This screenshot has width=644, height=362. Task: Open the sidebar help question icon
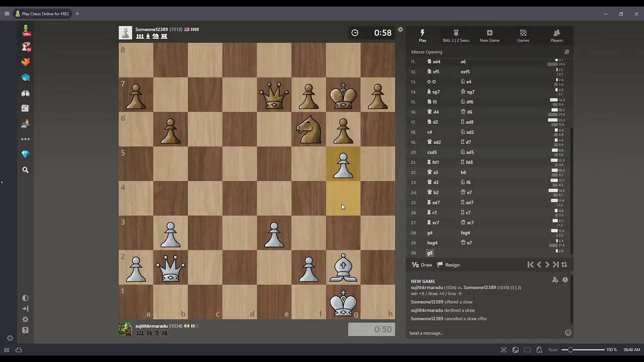point(25,330)
